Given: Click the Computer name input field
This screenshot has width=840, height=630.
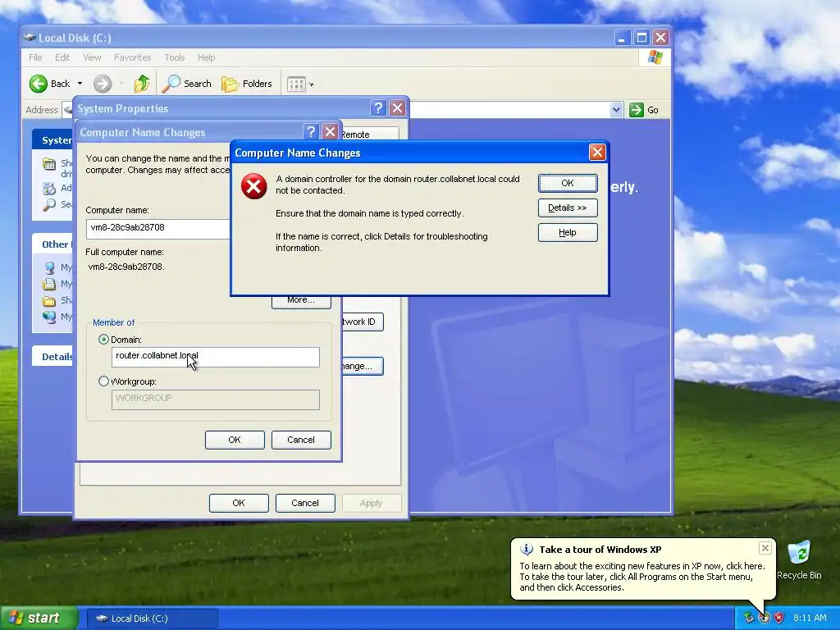Looking at the screenshot, I should tap(158, 228).
